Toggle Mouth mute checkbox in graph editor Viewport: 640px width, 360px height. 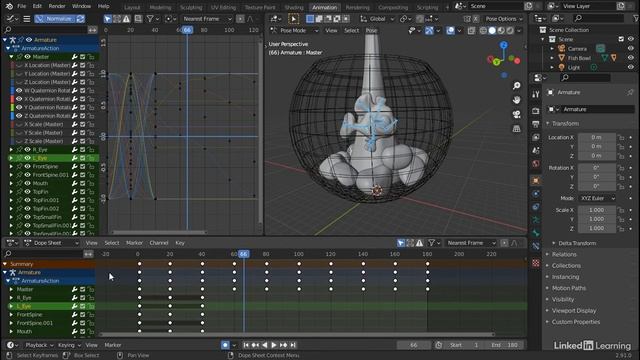(83, 183)
